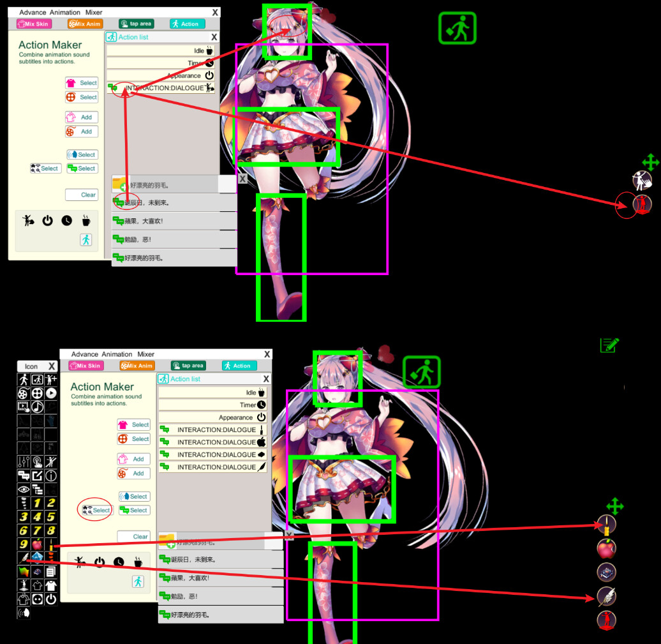Viewport: 661px width, 644px height.
Task: Click dialogue bubble Select in mixer without palette
Action: click(82, 168)
